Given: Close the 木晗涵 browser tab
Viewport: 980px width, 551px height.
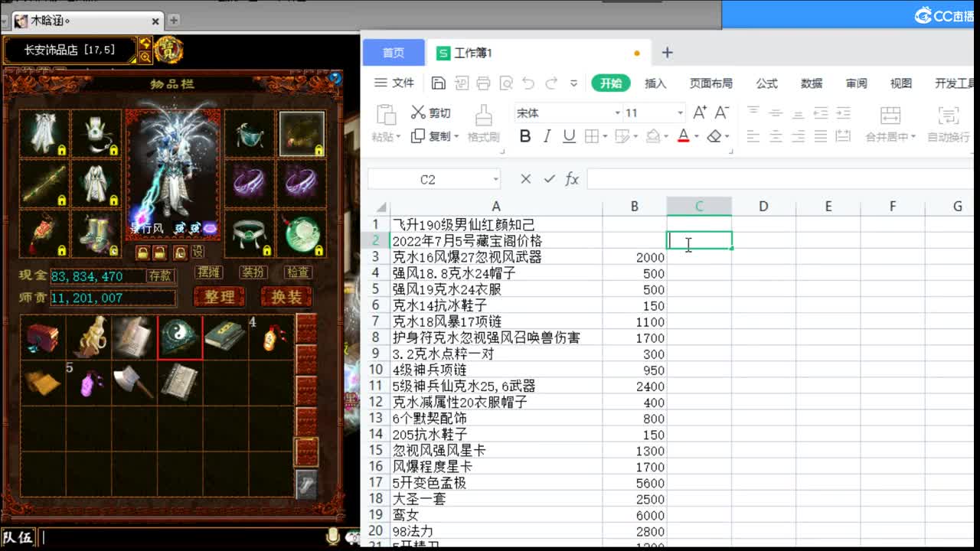Looking at the screenshot, I should (156, 21).
